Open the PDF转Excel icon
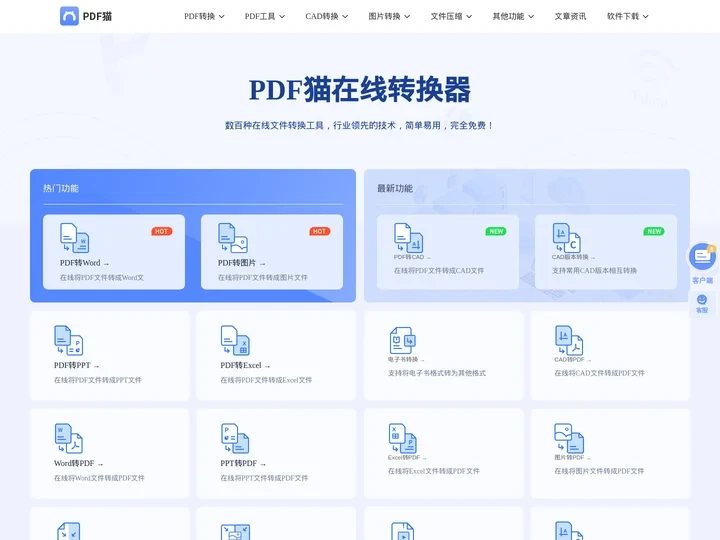The width and height of the screenshot is (720, 540). (235, 340)
